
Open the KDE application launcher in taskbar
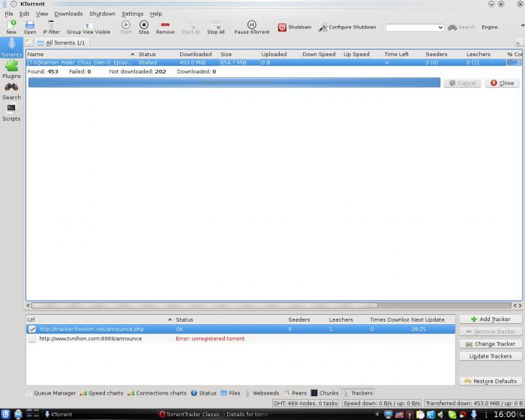pyautogui.click(x=6, y=414)
